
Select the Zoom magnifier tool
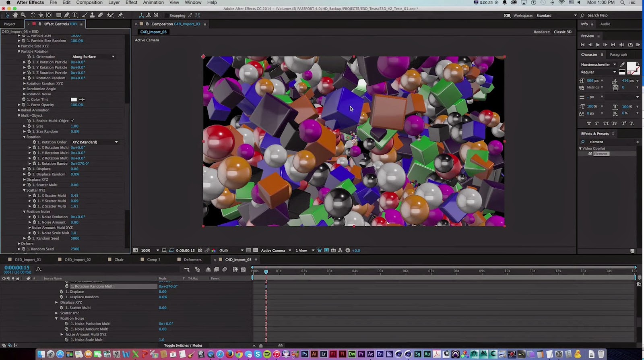tap(23, 15)
